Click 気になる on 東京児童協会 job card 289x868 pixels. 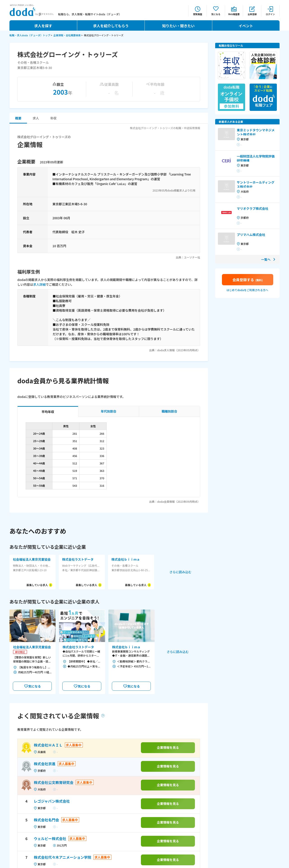32,686
